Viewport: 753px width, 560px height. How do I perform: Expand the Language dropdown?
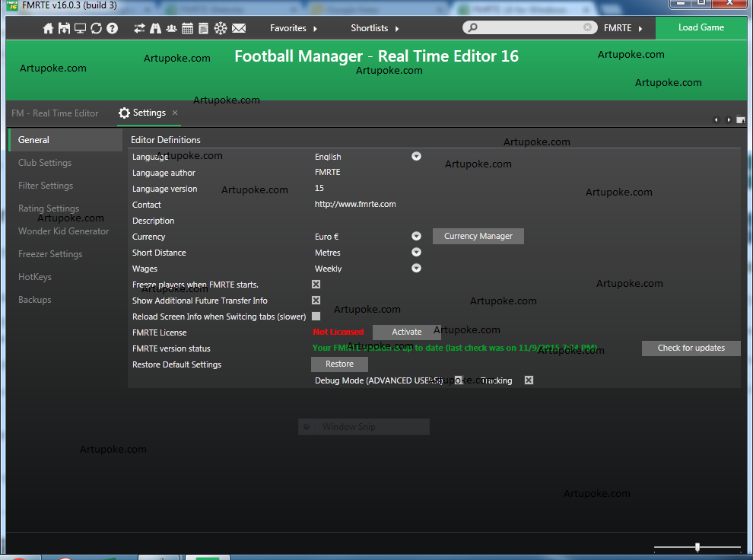coord(416,156)
